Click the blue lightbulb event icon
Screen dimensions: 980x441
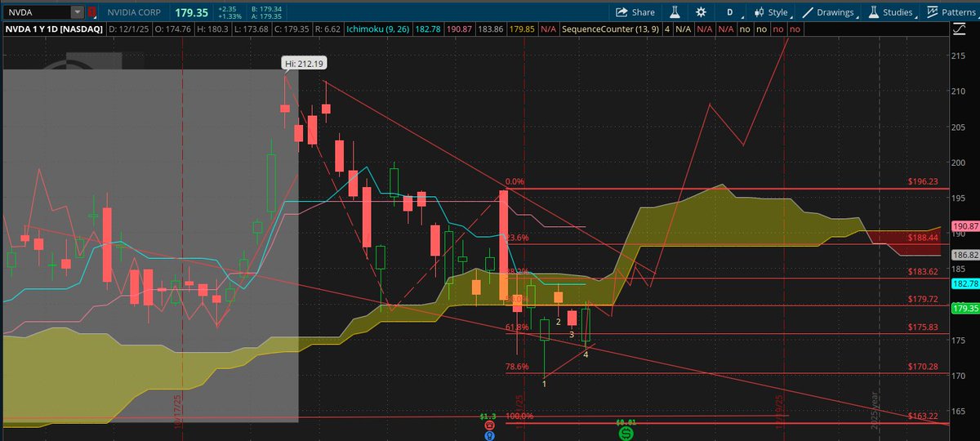(x=488, y=436)
